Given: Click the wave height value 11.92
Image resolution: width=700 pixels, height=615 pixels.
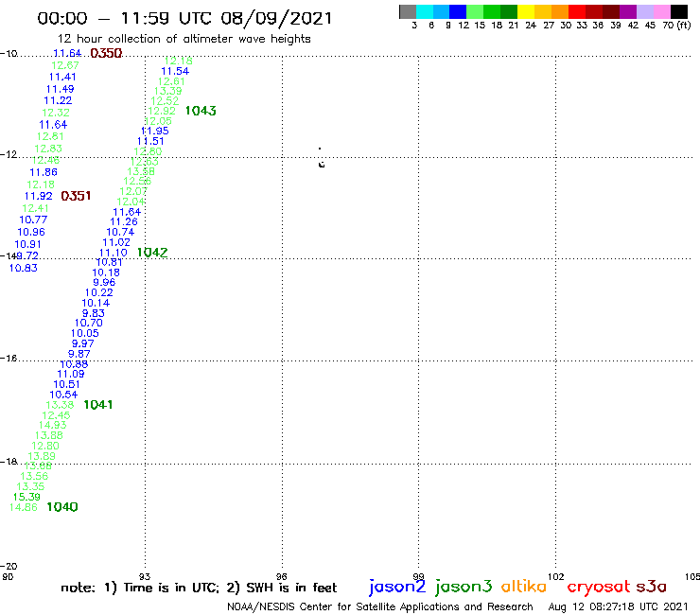Looking at the screenshot, I should point(39,196).
